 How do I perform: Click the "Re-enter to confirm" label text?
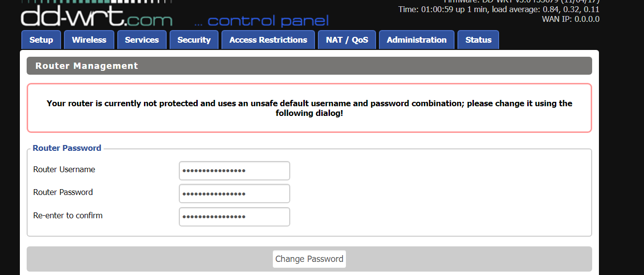[68, 216]
